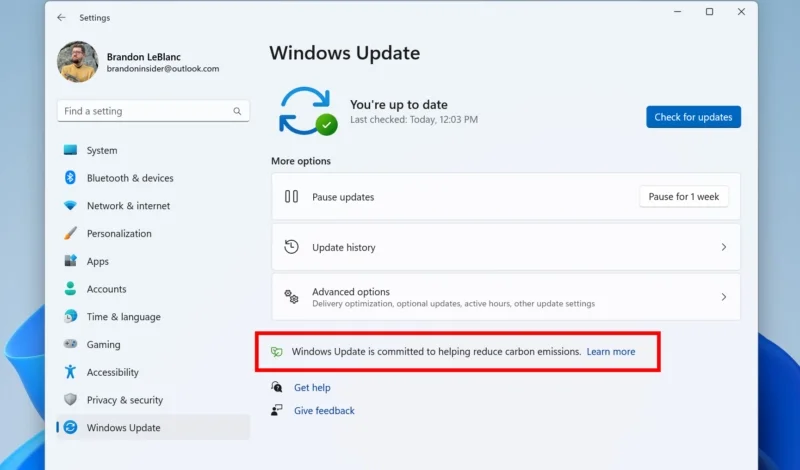This screenshot has width=800, height=470.
Task: Click the Privacy & security label
Action: click(124, 400)
